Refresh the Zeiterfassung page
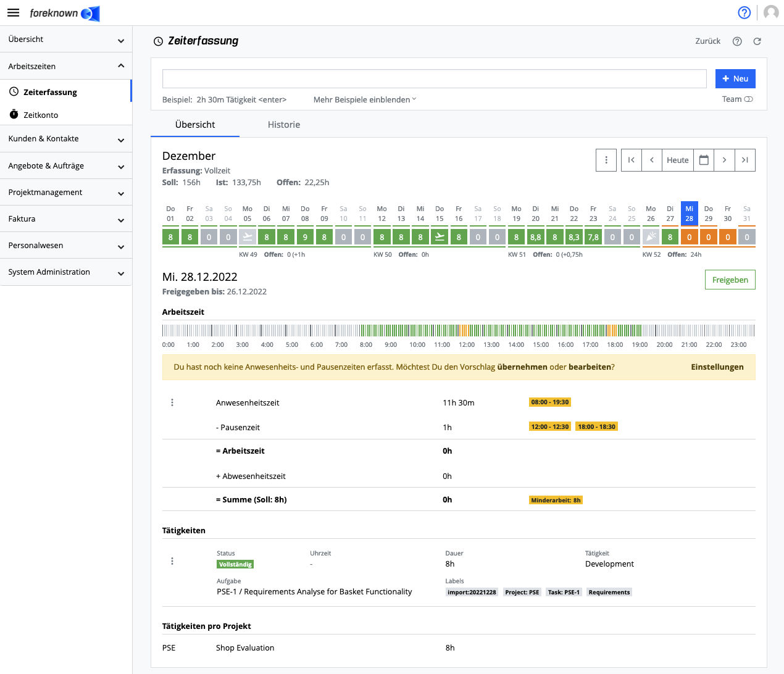Image resolution: width=784 pixels, height=674 pixels. pyautogui.click(x=757, y=41)
